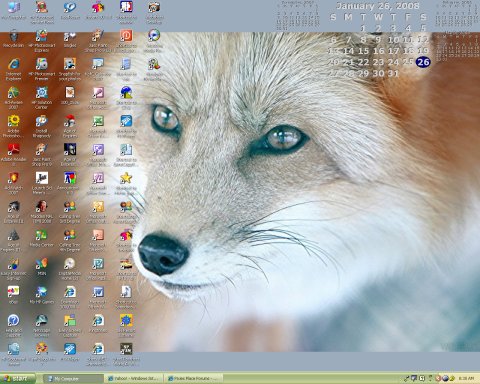Select the Snapfish desktop shortcut

pyautogui.click(x=70, y=69)
